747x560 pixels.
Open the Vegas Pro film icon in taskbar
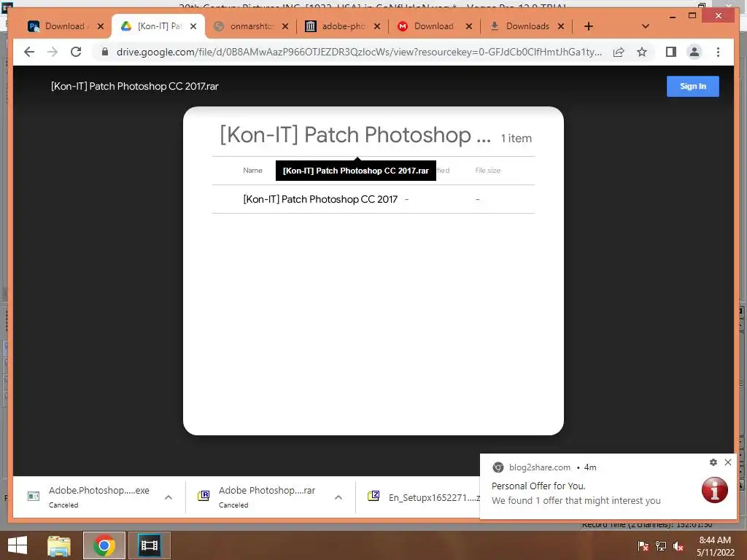coord(149,545)
